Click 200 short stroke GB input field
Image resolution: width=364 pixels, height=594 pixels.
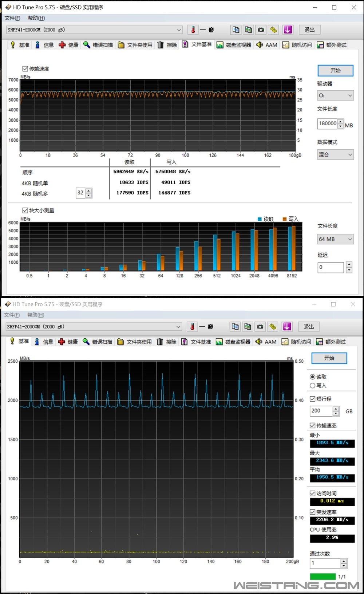point(321,411)
